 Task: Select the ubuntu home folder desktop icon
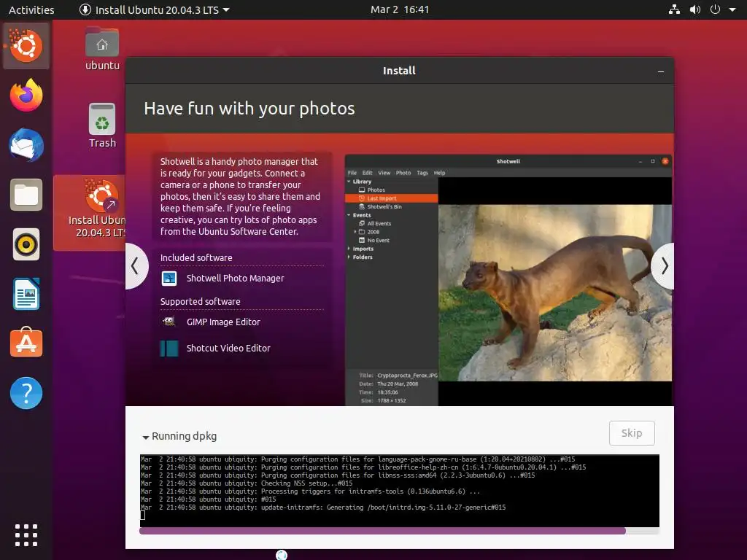point(102,49)
